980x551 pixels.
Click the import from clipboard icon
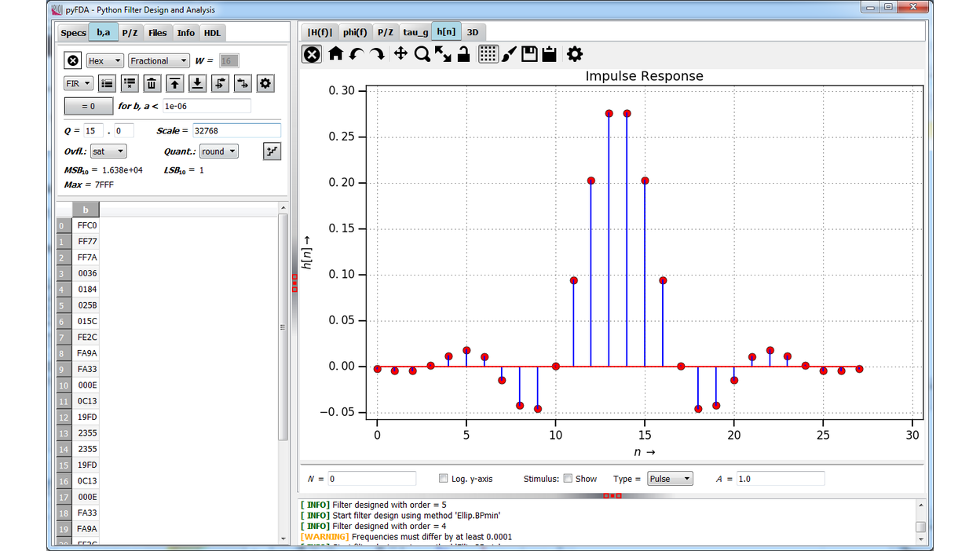(243, 83)
